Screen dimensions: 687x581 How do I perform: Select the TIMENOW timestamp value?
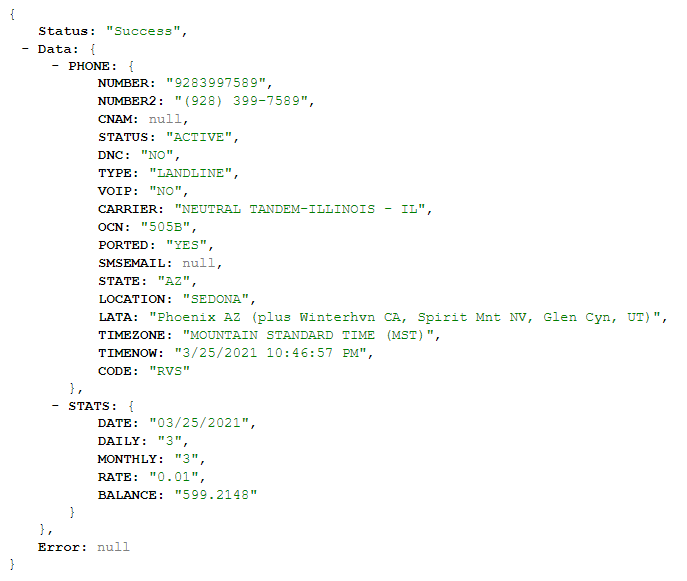click(x=270, y=353)
